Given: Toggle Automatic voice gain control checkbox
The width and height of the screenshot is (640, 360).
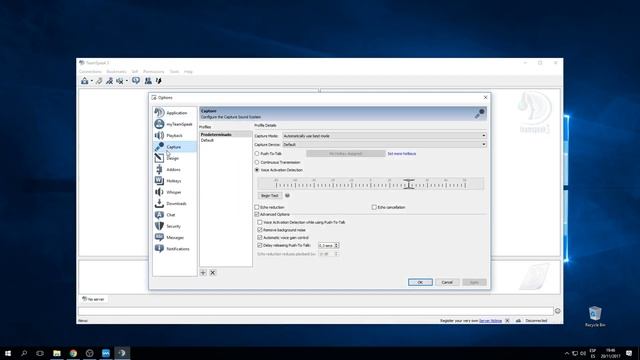Looking at the screenshot, I should click(260, 238).
